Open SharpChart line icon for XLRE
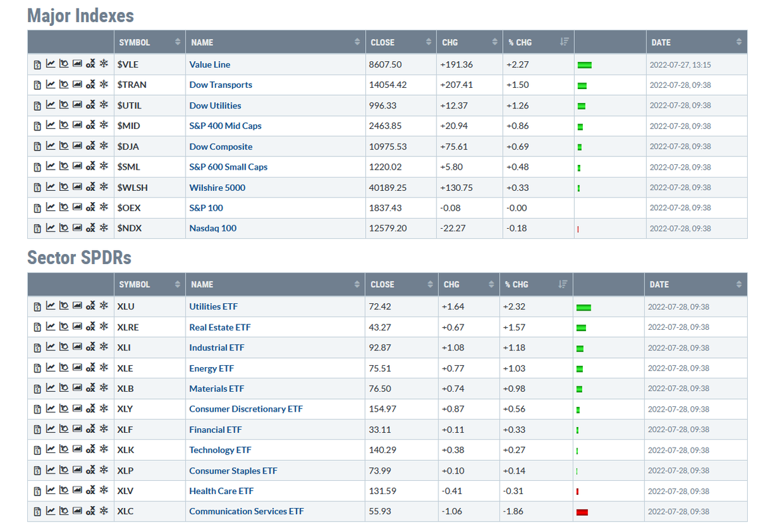Viewport: 775px width, 532px height. [51, 326]
